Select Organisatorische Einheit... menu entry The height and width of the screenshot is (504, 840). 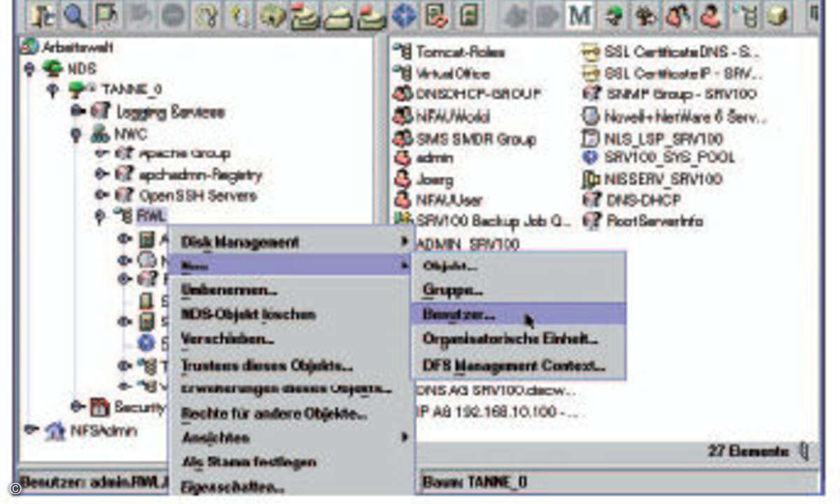click(510, 339)
